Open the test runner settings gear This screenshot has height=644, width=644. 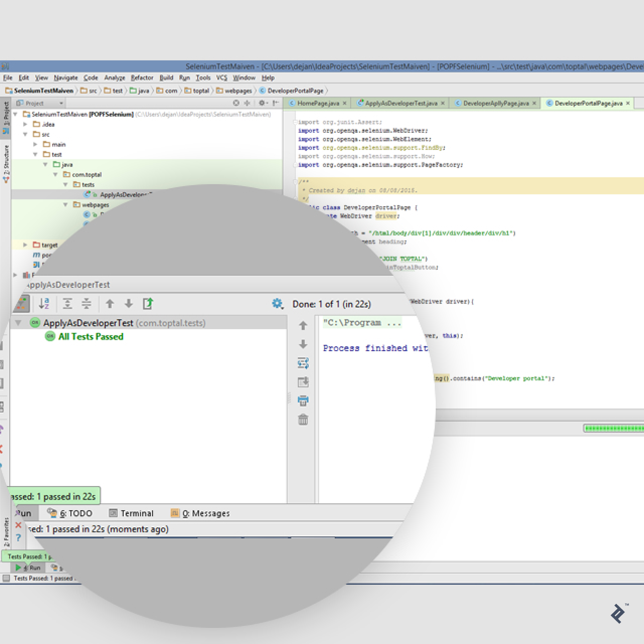click(x=277, y=304)
